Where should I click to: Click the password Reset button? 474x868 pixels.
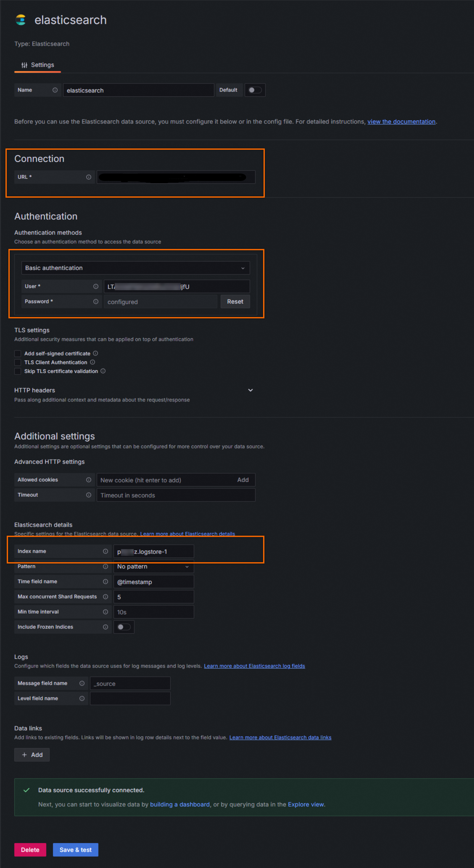point(235,302)
